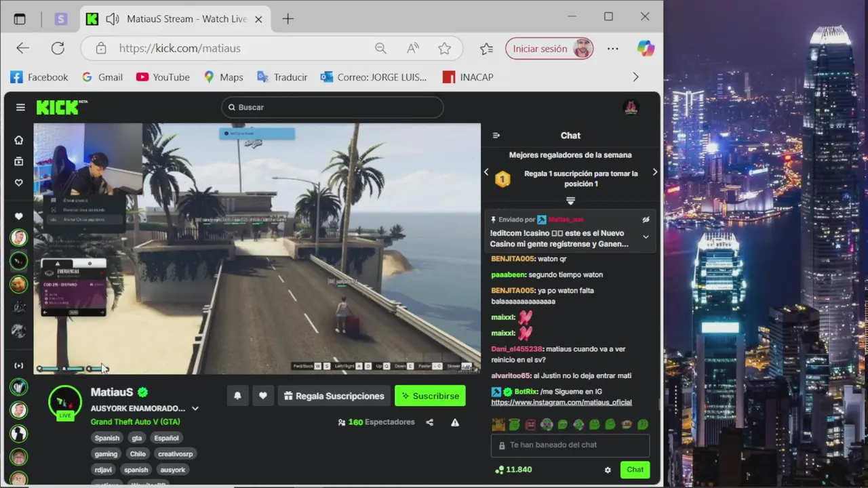Refresh the page

tap(58, 48)
